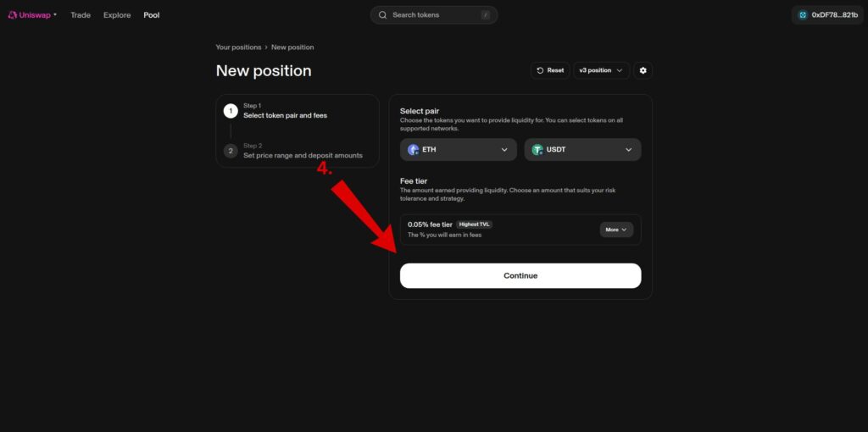The image size is (868, 432).
Task: Click the USDT token icon
Action: pyautogui.click(x=537, y=150)
